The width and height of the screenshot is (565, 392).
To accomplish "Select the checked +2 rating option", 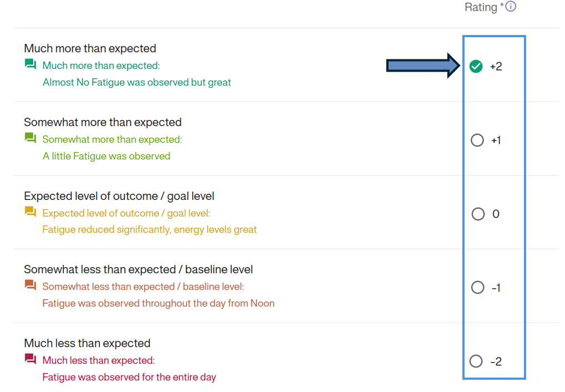I will pos(476,67).
